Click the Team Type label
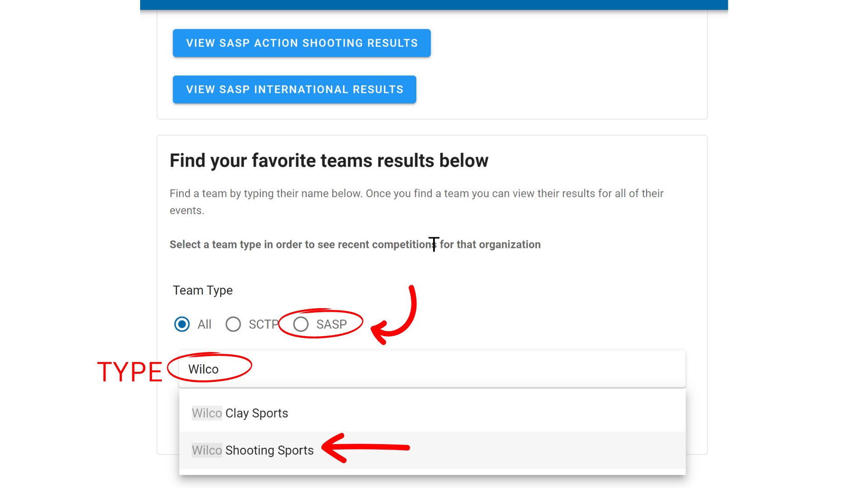The image size is (868, 488). (x=203, y=290)
